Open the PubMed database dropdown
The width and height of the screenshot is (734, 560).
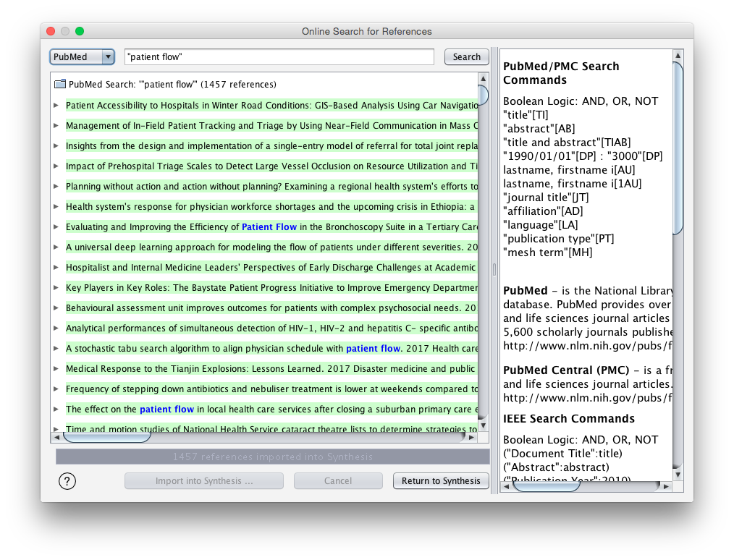(82, 56)
